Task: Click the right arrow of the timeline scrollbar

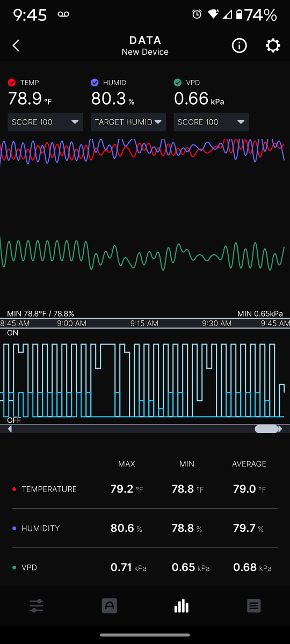Action: (x=280, y=429)
